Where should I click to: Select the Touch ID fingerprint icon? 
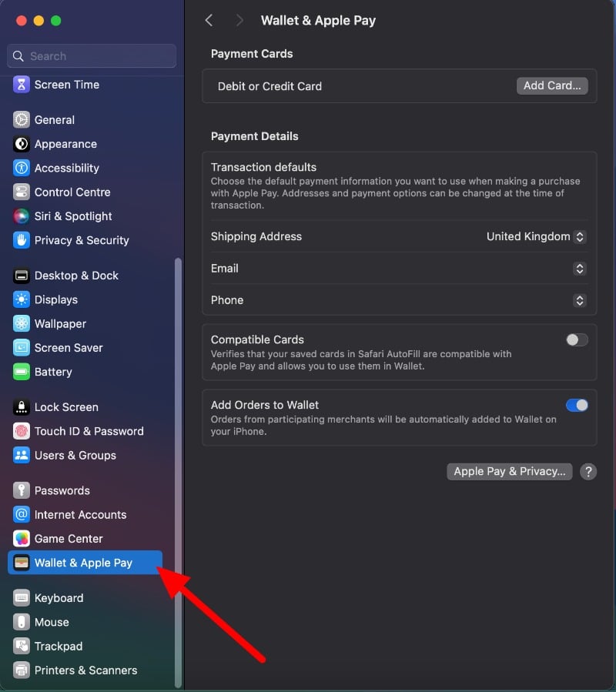click(x=22, y=431)
